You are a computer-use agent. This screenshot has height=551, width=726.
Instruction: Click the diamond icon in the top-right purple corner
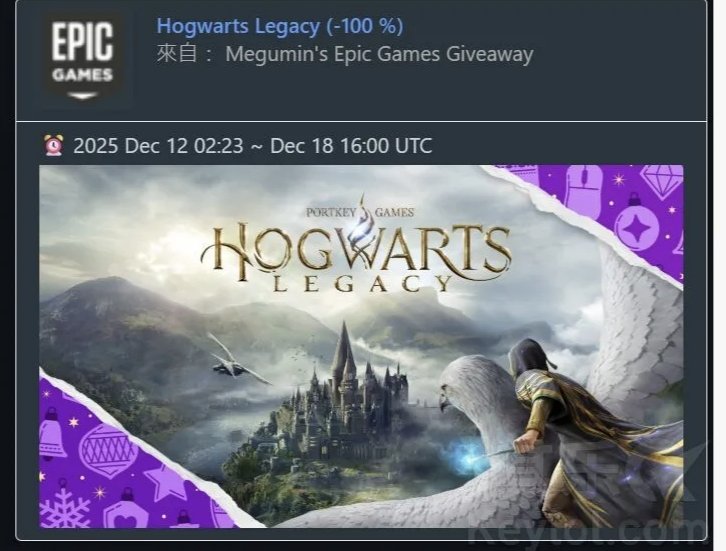coord(662,181)
